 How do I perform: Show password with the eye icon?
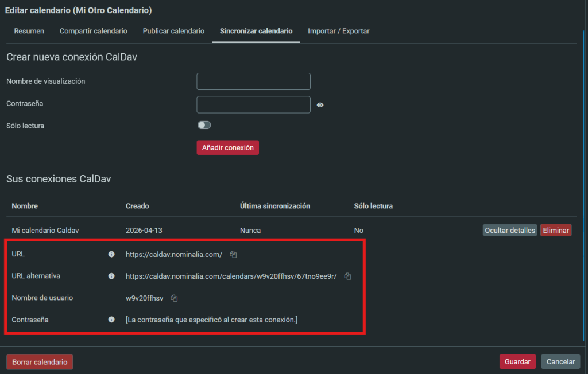pyautogui.click(x=320, y=105)
